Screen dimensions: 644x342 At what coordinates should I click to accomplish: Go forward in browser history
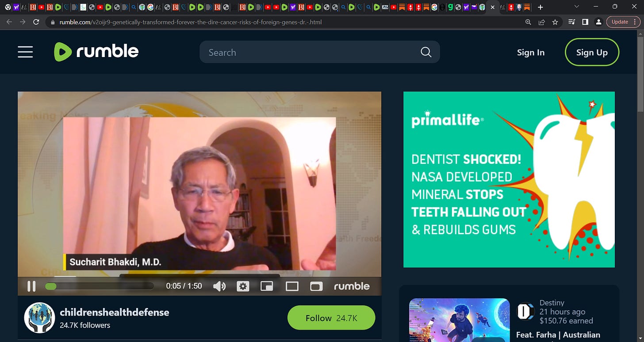[x=23, y=22]
